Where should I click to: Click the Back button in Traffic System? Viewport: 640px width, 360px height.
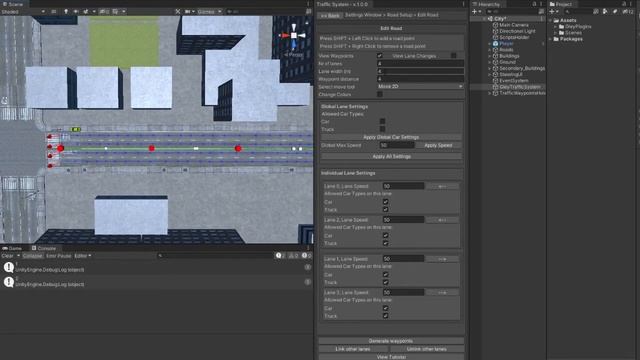330,16
